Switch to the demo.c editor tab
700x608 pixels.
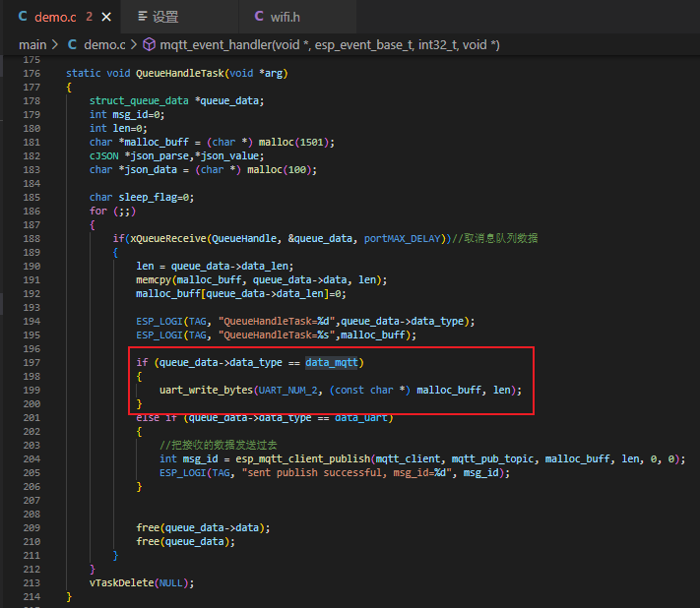click(62, 17)
